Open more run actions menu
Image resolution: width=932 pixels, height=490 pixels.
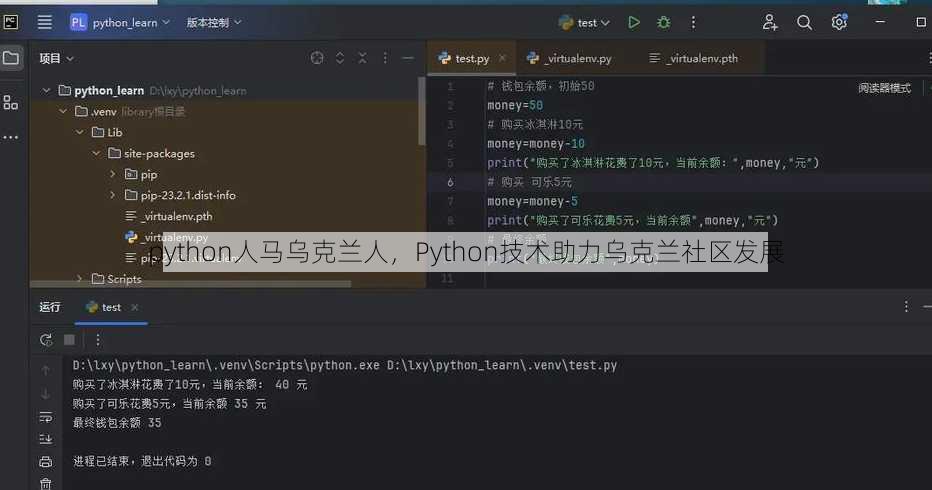coord(693,23)
